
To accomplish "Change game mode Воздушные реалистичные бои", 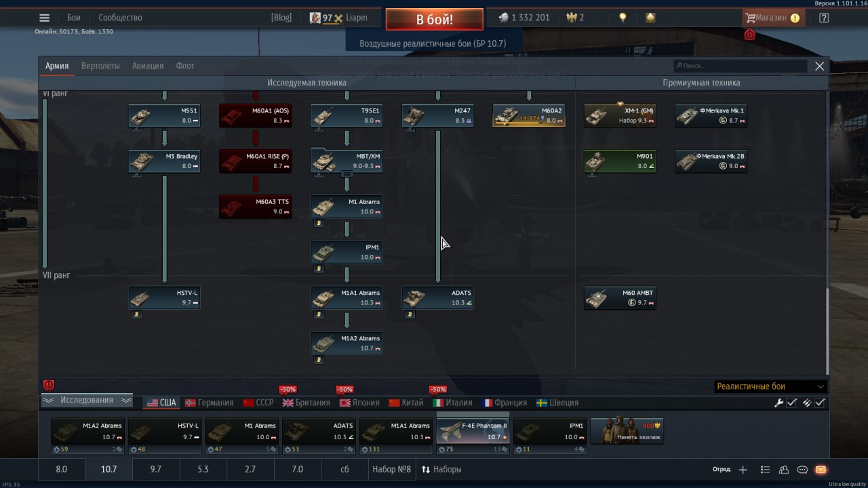I will (x=433, y=43).
